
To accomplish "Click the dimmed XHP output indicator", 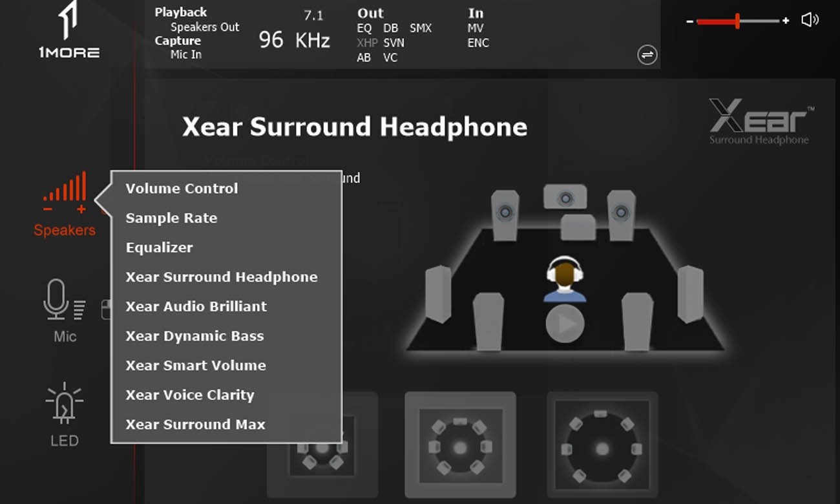I will 367,43.
